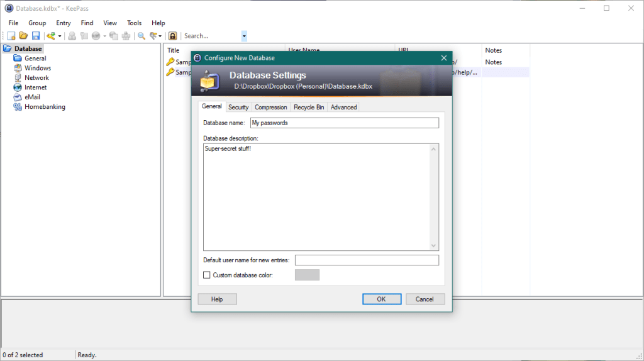The height and width of the screenshot is (361, 644).
Task: Select the General group folder icon
Action: pyautogui.click(x=18, y=58)
